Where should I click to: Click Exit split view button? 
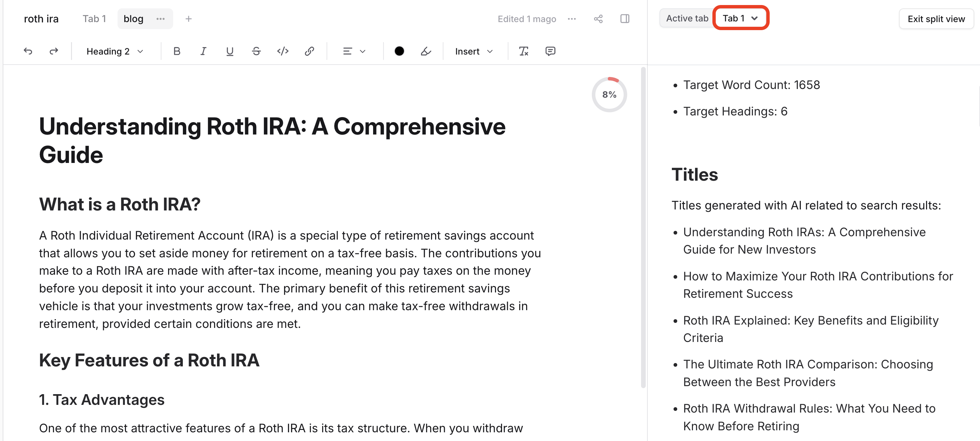936,19
